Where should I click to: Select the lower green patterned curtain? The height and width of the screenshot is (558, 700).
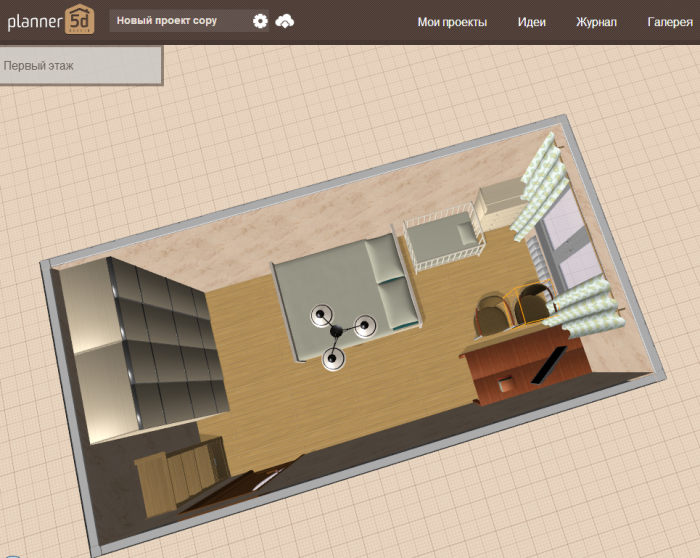tap(585, 307)
